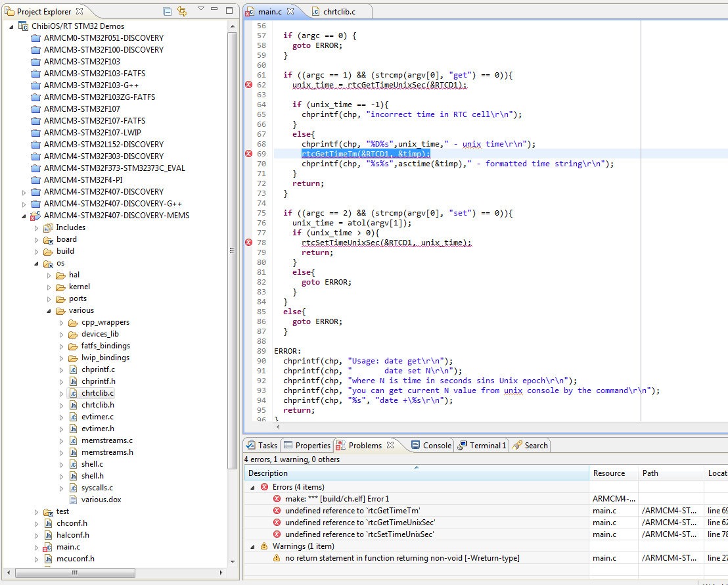Click error marker on line 62
This screenshot has width=728, height=585.
point(249,85)
